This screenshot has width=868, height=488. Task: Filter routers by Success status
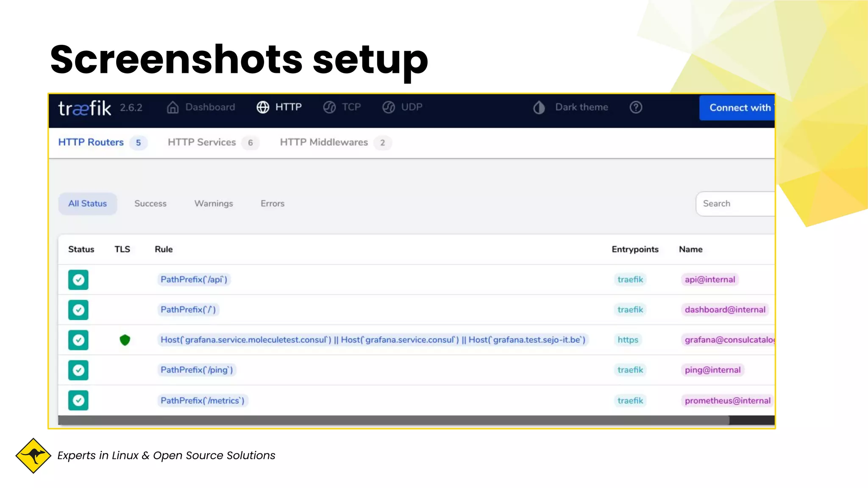pos(150,203)
